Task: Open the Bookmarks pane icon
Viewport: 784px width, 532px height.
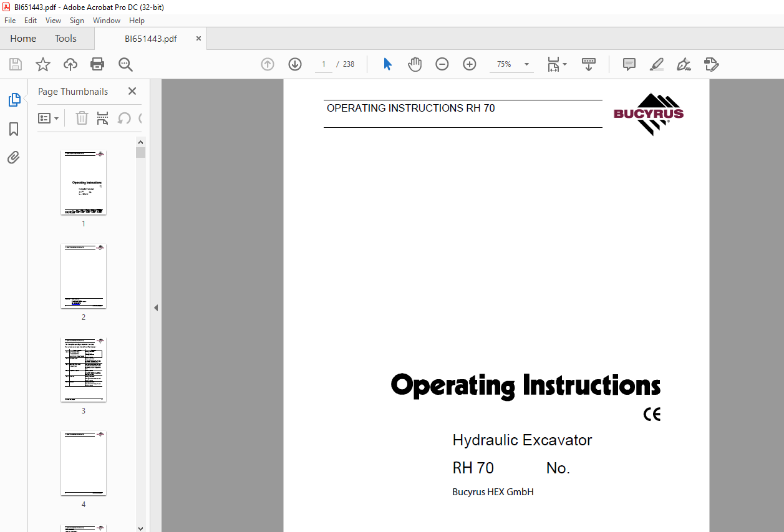Action: point(14,129)
